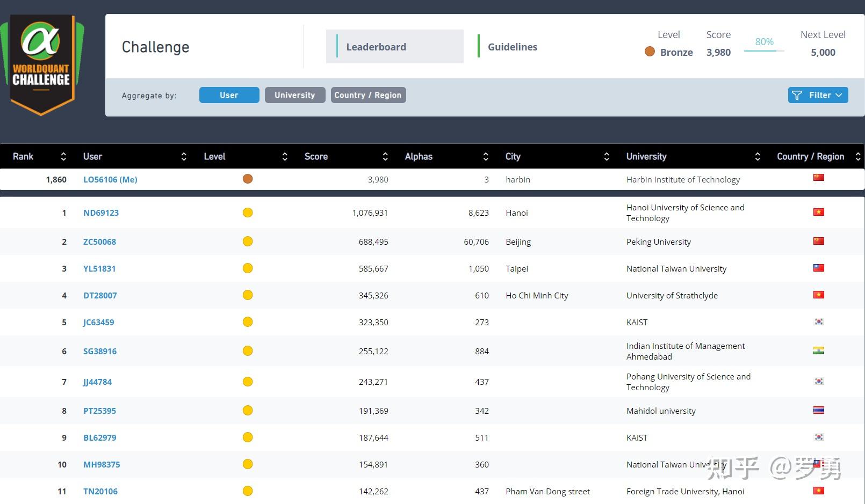Open the Filter dropdown

pyautogui.click(x=818, y=95)
